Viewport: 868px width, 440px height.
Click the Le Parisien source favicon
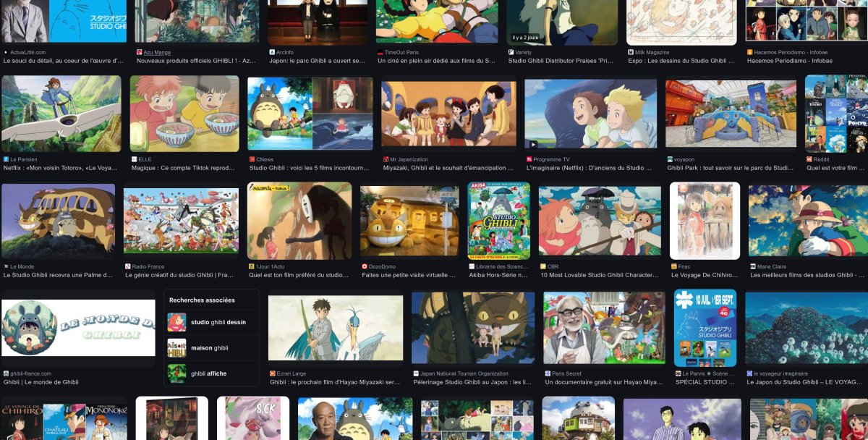(x=6, y=159)
